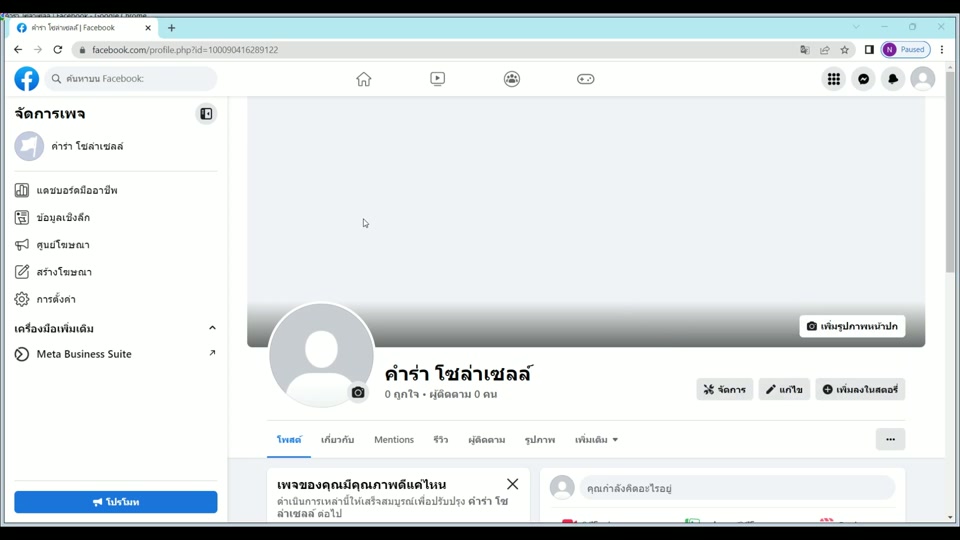This screenshot has height=540, width=960.
Task: Open สร้างโฆษณา create ad in sidebar
Action: point(116,272)
